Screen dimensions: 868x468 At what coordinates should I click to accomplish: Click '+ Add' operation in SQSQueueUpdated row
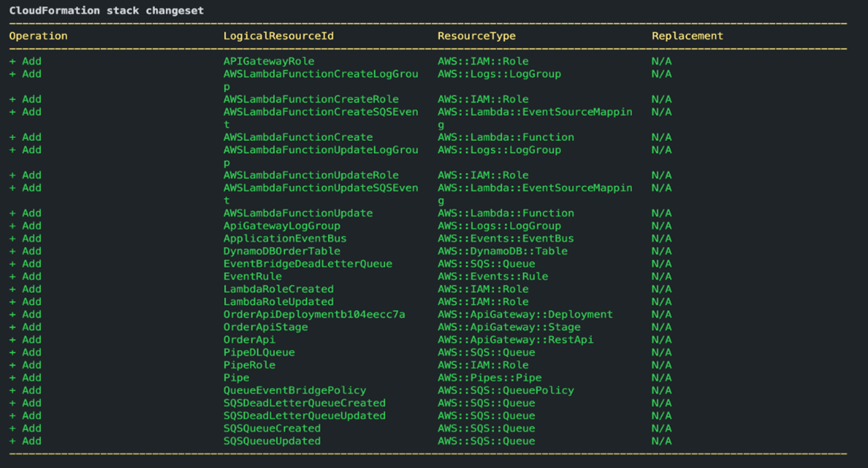[25, 441]
